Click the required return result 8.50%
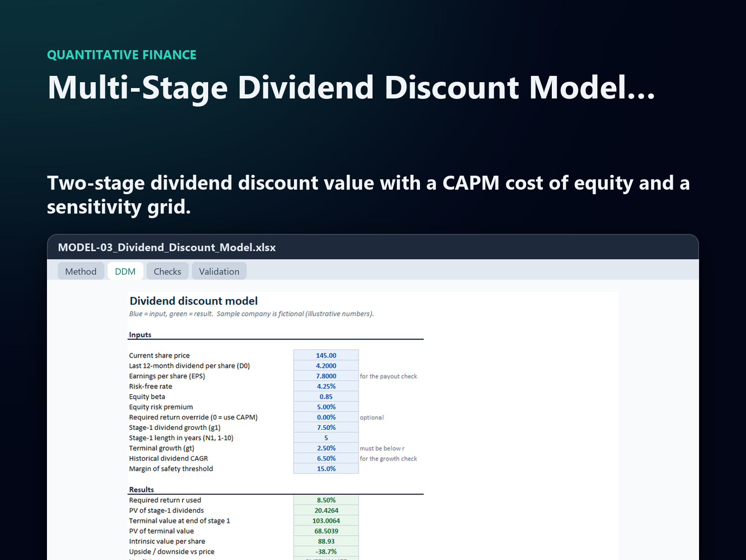This screenshot has height=560, width=746. (326, 500)
